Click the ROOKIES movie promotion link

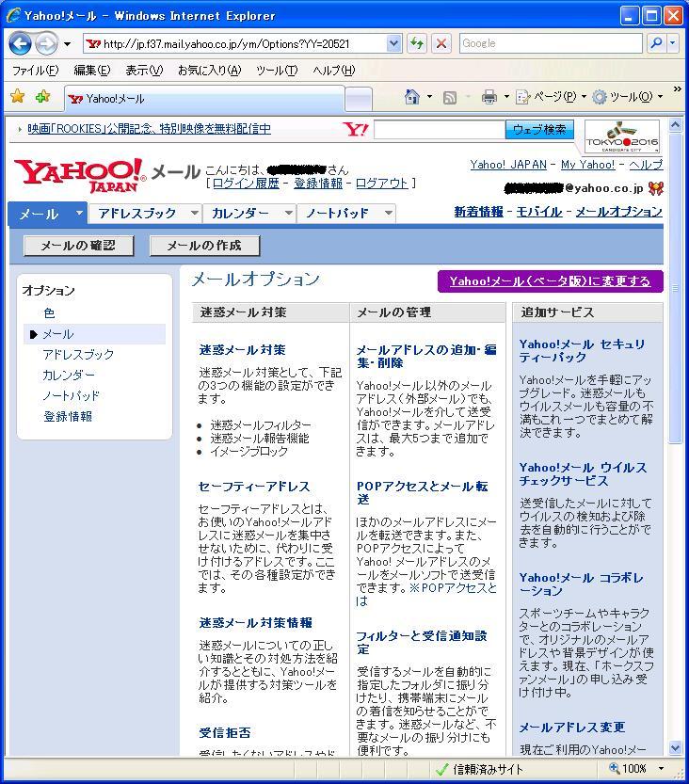click(x=149, y=129)
